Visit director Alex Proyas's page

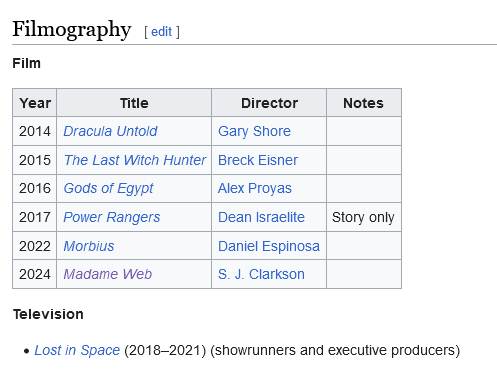coord(255,189)
